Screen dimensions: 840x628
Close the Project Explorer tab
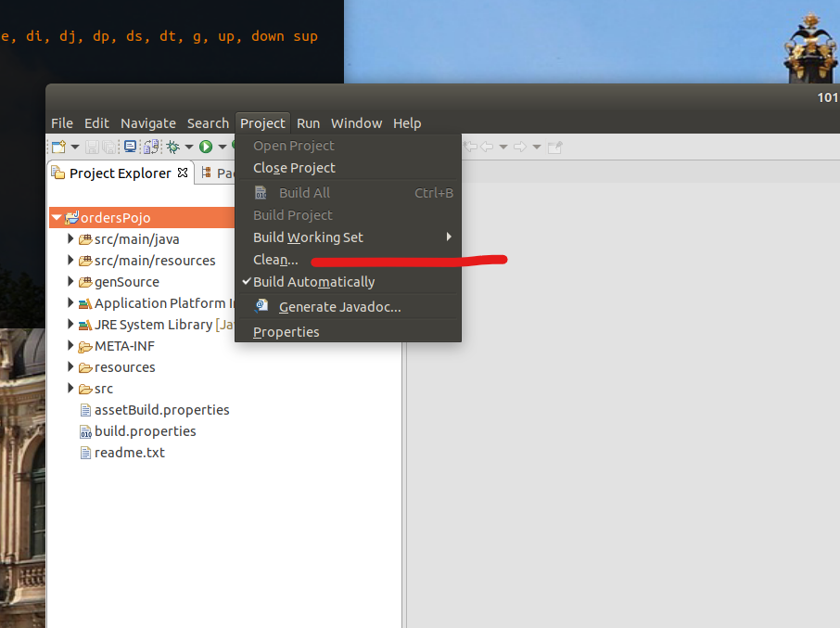pos(183,173)
